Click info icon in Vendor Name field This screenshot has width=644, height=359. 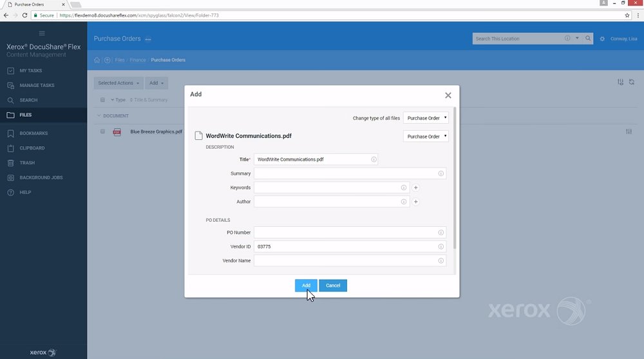click(x=440, y=260)
